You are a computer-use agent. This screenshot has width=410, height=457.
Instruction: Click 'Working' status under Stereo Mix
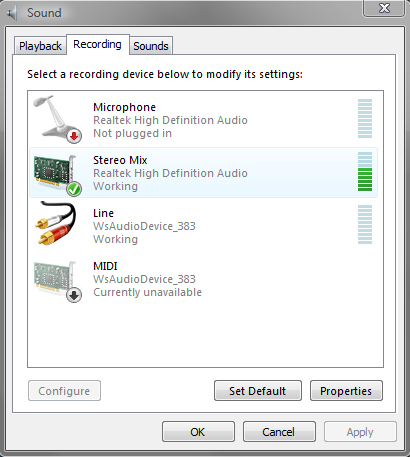[x=115, y=186]
